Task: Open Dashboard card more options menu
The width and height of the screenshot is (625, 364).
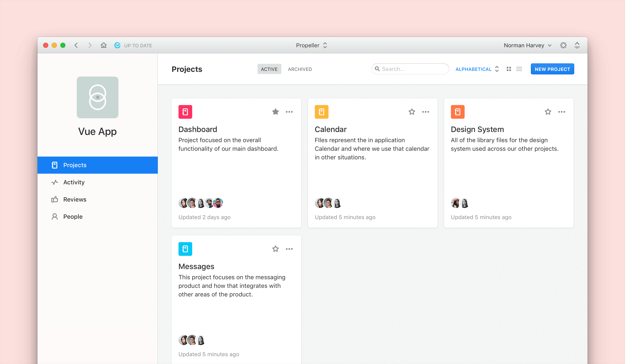Action: coord(289,112)
